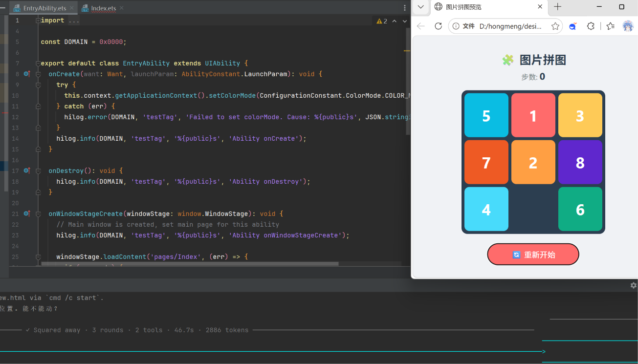Viewport: 638px width, 364px height.
Task: Minimize the browser window
Action: tap(600, 7)
